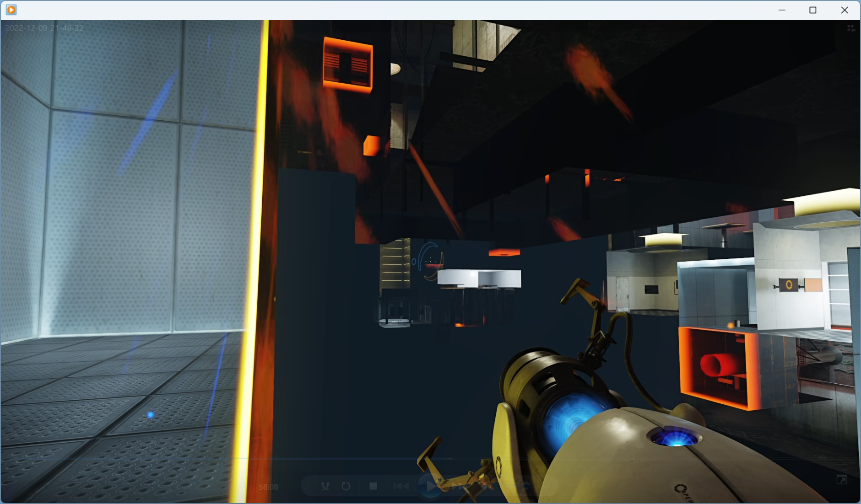Click the seek bar above the playback controls

[x=430, y=458]
